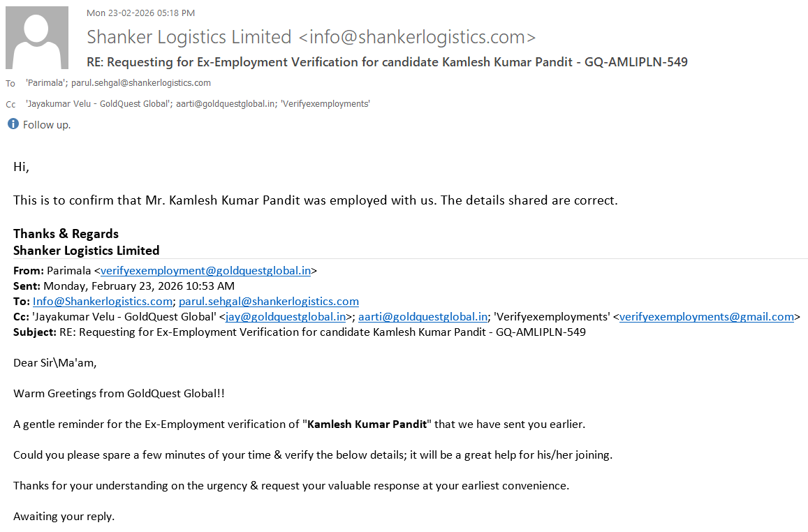The width and height of the screenshot is (808, 532).
Task: Open the verifyexemployments@gmail.com link
Action: [707, 317]
